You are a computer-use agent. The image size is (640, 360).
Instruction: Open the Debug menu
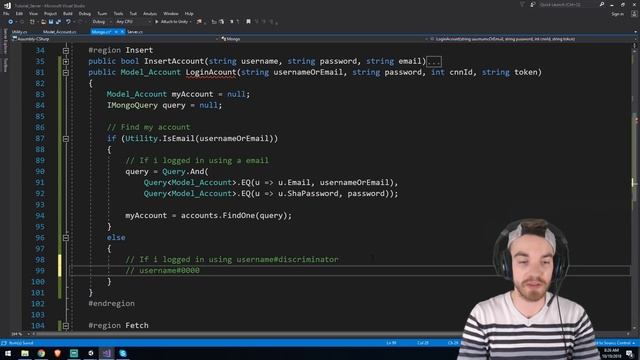[84, 13]
